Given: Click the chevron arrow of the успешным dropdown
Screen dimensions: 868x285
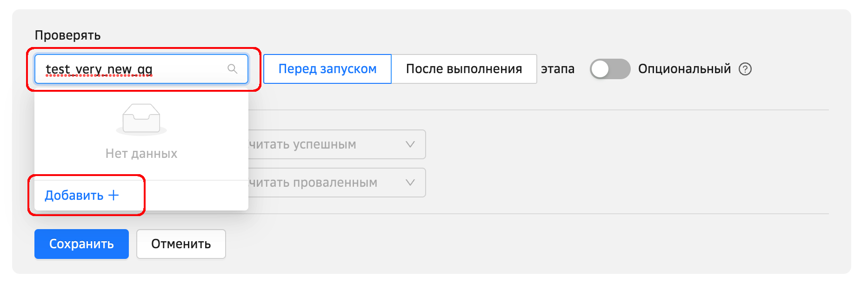Looking at the screenshot, I should 410,144.
